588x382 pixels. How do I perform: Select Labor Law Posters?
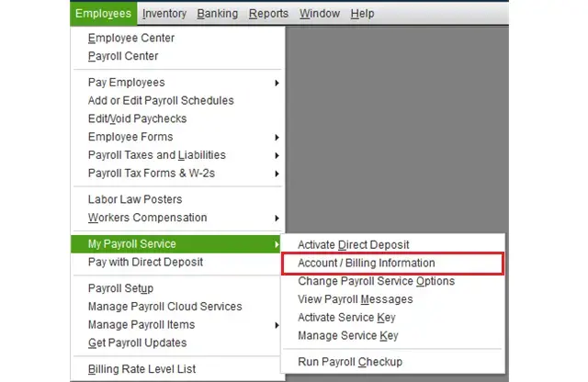(x=135, y=199)
